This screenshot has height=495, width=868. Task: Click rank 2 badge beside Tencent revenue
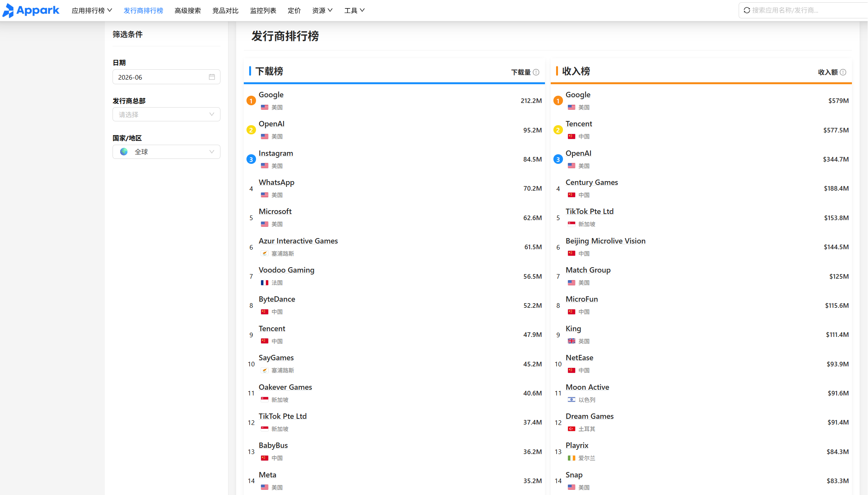558,130
